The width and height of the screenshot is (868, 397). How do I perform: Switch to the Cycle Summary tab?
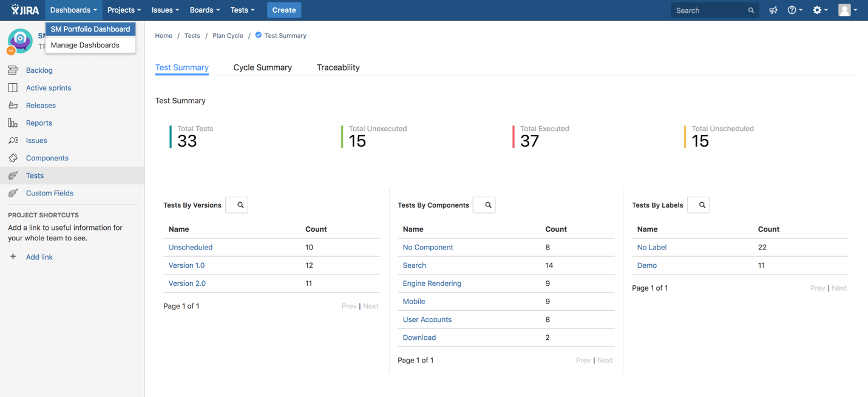(x=262, y=67)
